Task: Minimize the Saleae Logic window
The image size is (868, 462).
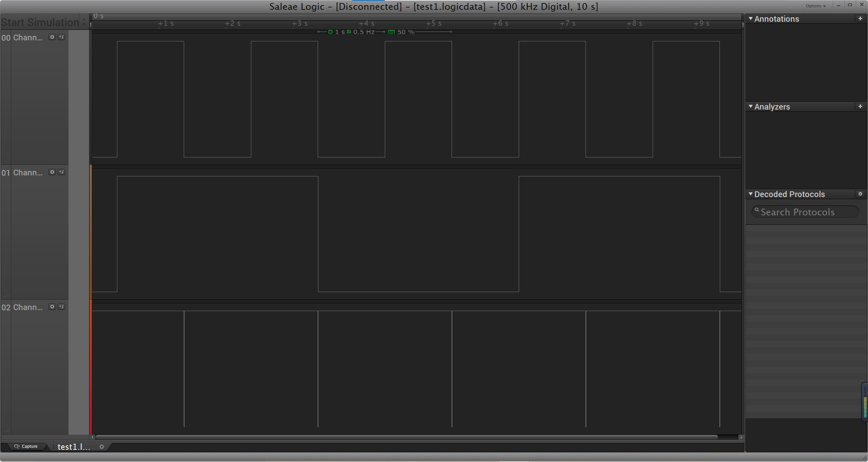Action: [x=839, y=5]
